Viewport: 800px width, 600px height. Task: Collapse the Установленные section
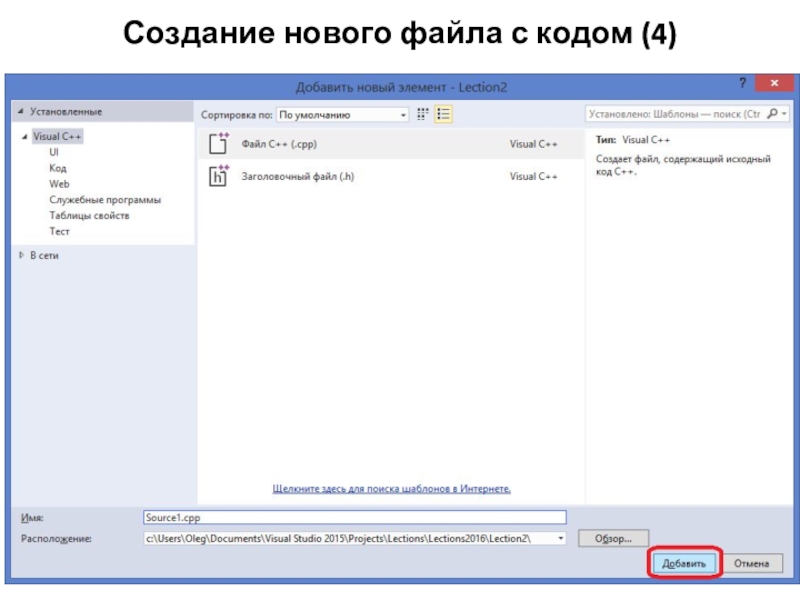(20, 111)
